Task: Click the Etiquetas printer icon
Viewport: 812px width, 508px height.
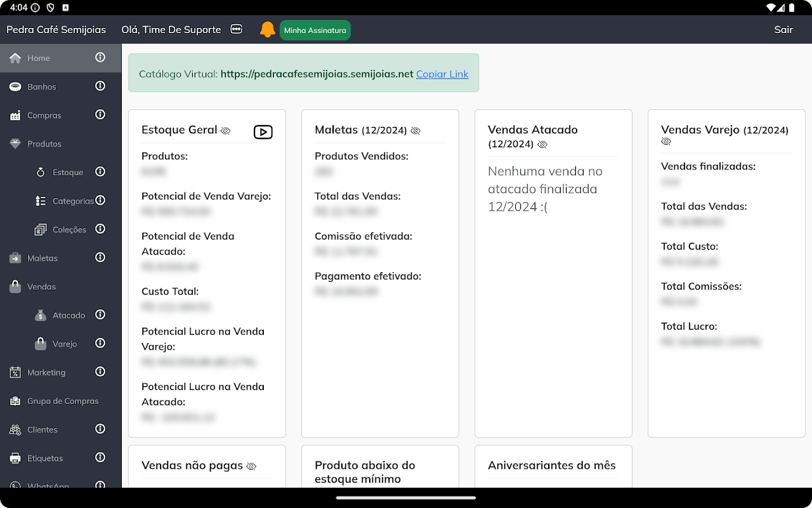Action: pyautogui.click(x=15, y=458)
